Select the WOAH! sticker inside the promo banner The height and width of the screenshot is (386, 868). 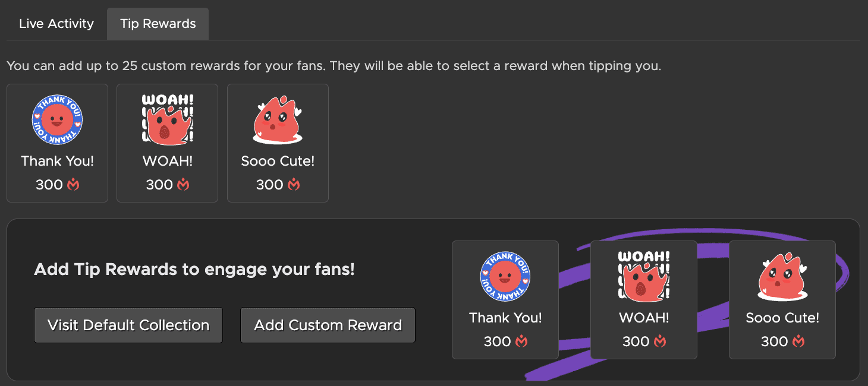coord(644,277)
